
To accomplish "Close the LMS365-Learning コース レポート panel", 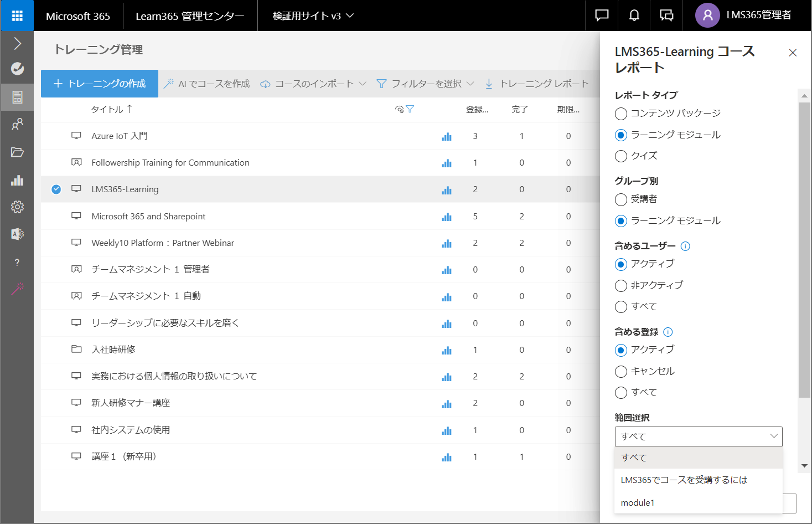I will point(793,53).
